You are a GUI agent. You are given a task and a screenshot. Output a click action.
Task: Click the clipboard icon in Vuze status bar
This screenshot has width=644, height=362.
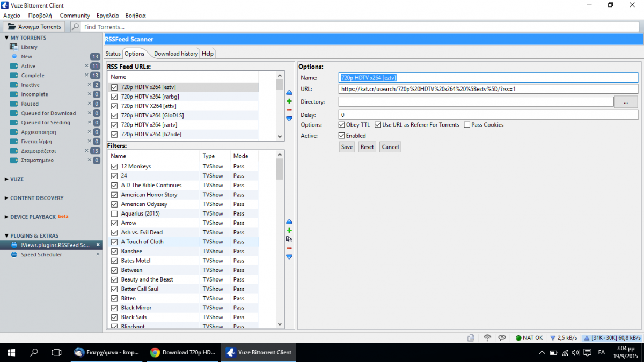pos(471,338)
